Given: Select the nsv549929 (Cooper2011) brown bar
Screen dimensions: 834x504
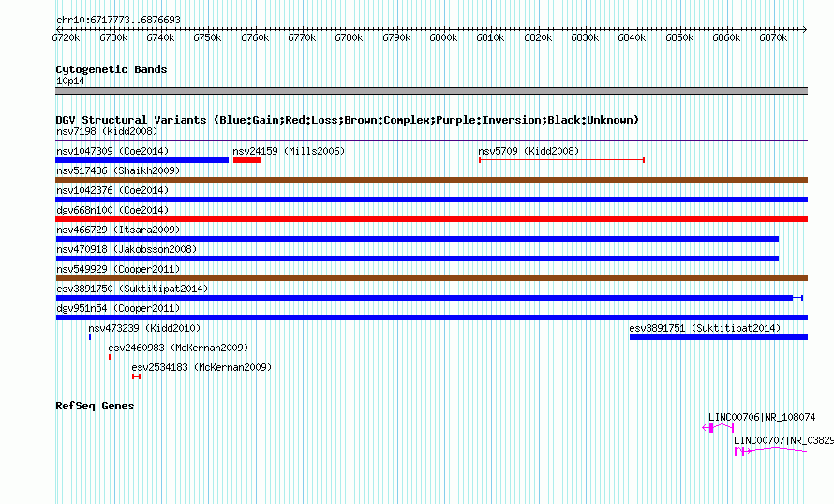Looking at the screenshot, I should [x=431, y=278].
